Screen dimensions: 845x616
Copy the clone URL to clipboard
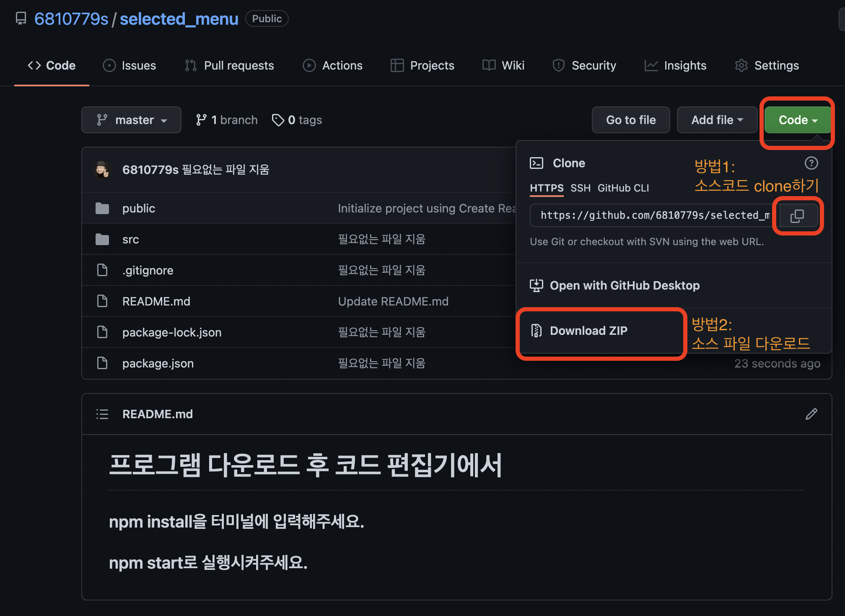pos(797,216)
